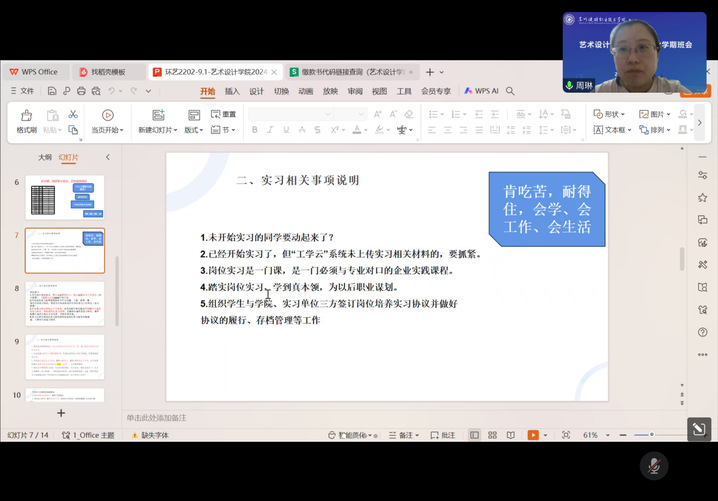Click the muted microphone icon
This screenshot has width=718, height=501.
[x=654, y=466]
